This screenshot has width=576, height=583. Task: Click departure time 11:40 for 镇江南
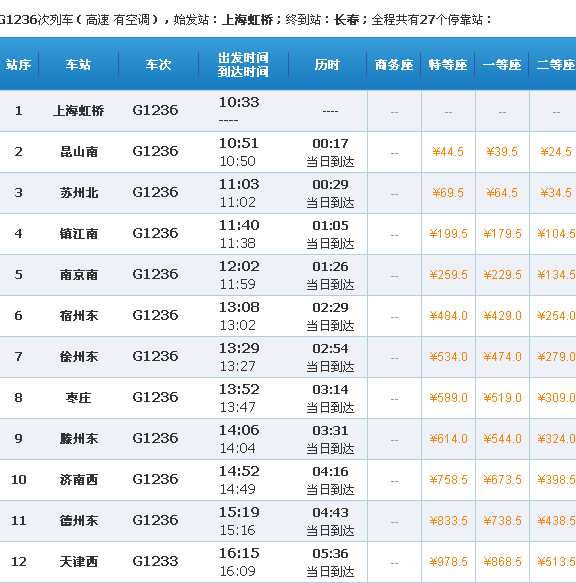(x=239, y=225)
